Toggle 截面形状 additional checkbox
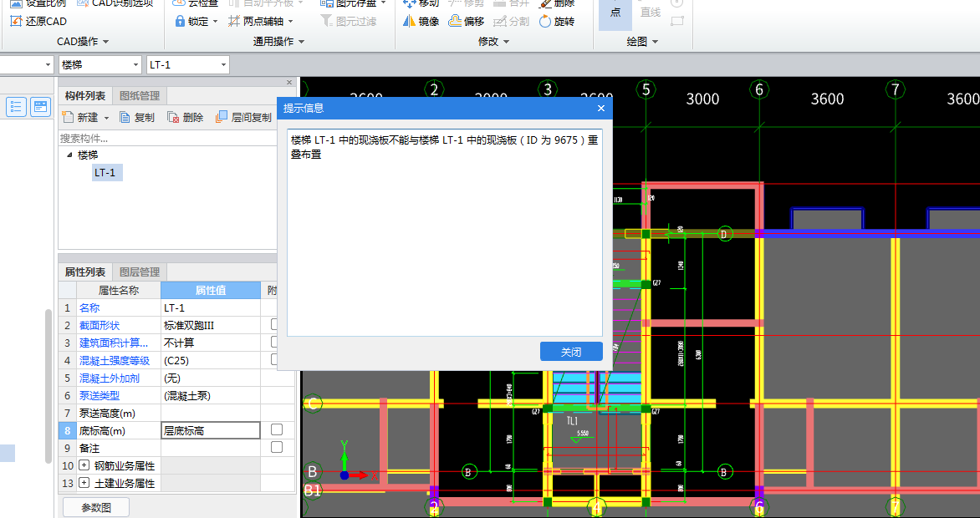980x518 pixels. tap(273, 324)
